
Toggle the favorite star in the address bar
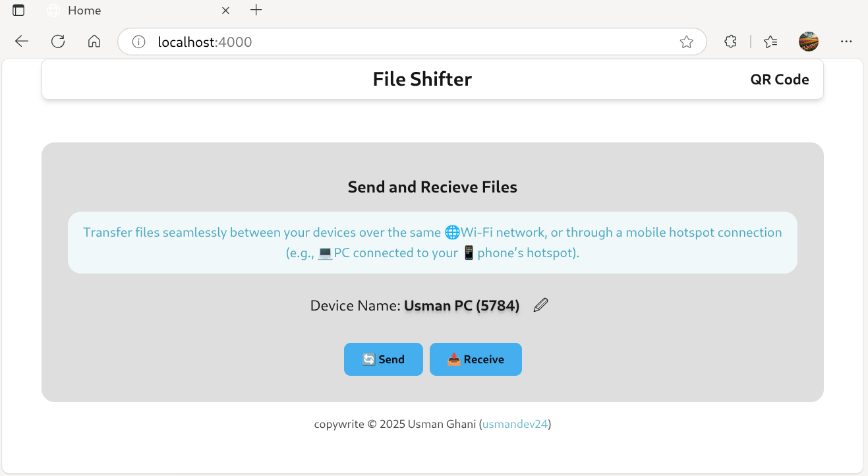(x=687, y=41)
